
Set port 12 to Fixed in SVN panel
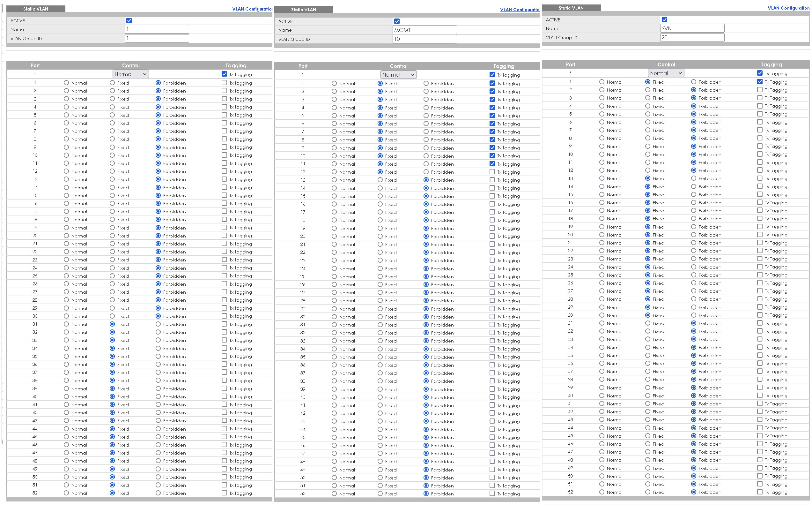pos(648,170)
